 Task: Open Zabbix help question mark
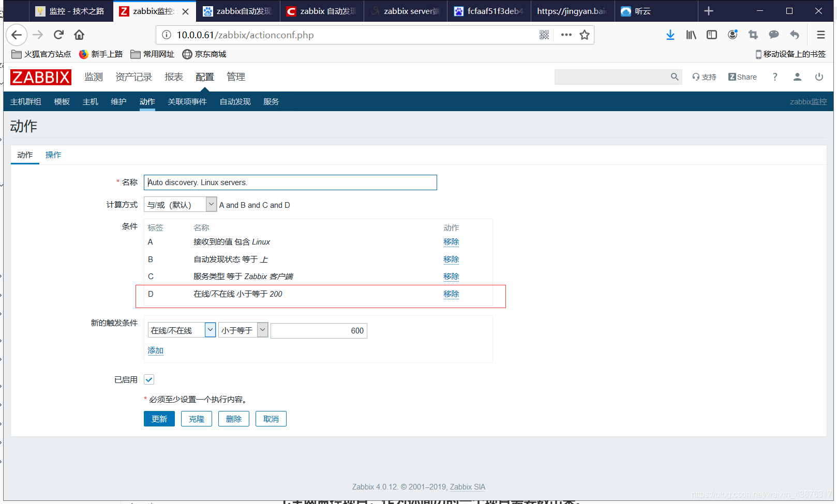[x=775, y=77]
